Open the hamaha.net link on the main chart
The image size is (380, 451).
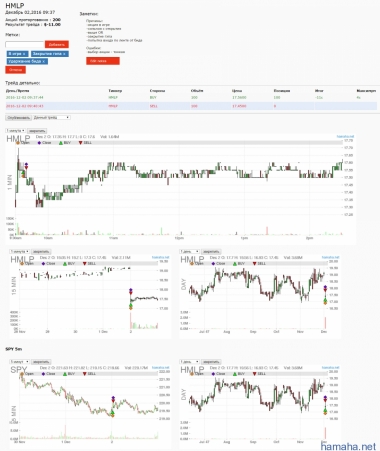point(345,136)
